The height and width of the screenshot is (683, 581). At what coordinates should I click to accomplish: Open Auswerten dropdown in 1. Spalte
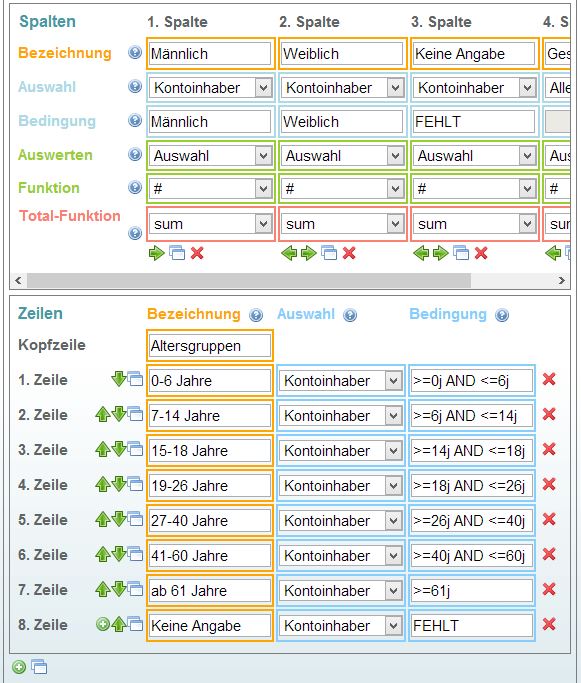click(x=211, y=156)
